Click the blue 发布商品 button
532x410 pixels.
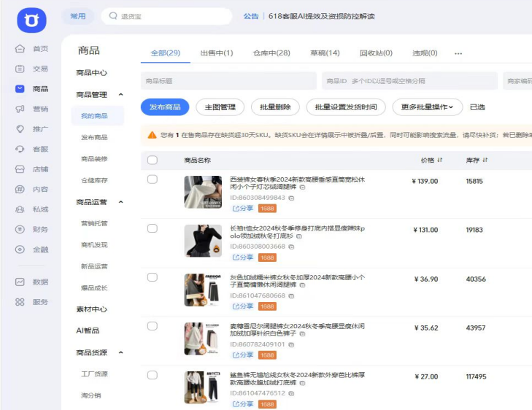coord(165,107)
